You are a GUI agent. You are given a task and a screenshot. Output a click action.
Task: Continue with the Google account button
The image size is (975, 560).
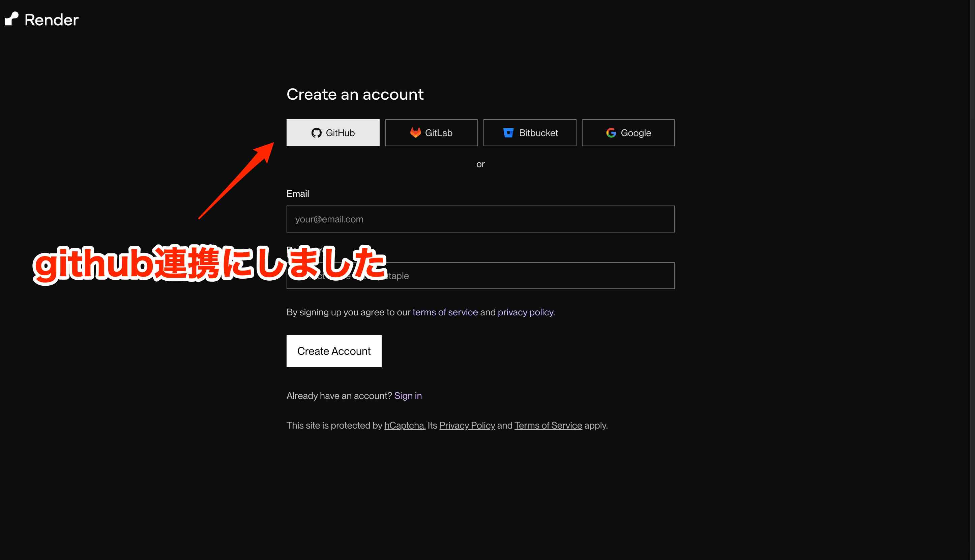pyautogui.click(x=628, y=133)
